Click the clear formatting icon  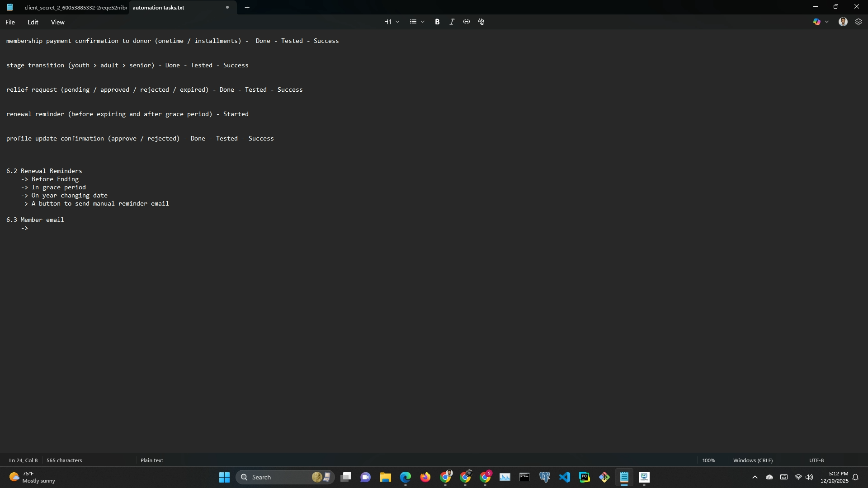coord(481,22)
